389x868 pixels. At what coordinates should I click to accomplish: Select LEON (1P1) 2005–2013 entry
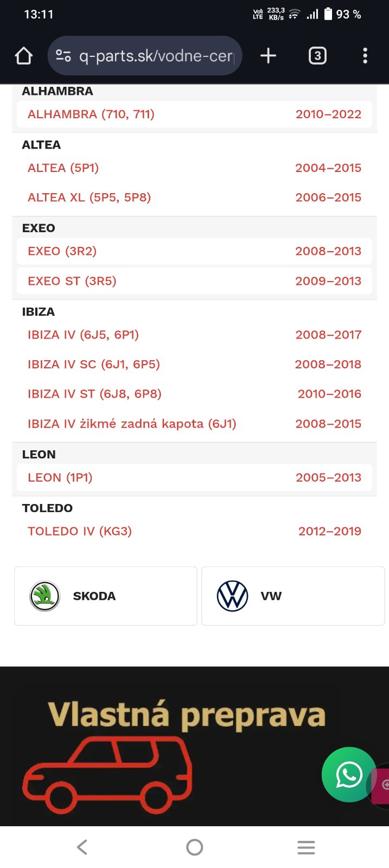click(x=194, y=477)
